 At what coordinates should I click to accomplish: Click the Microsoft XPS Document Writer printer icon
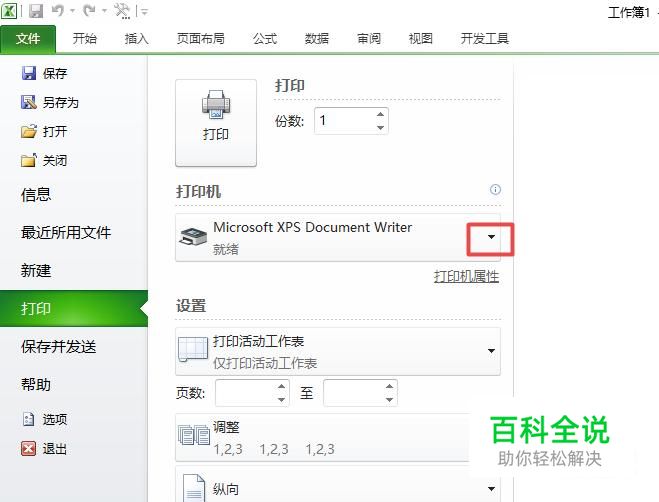coord(193,237)
